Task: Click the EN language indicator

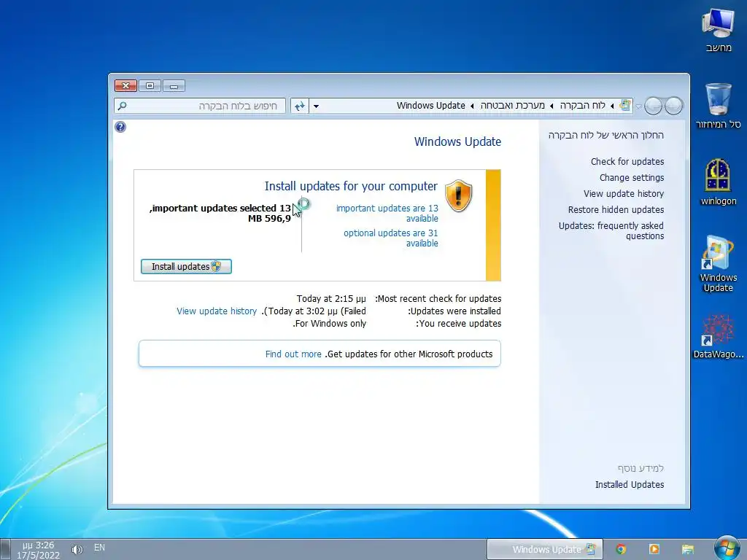Action: coord(99,548)
